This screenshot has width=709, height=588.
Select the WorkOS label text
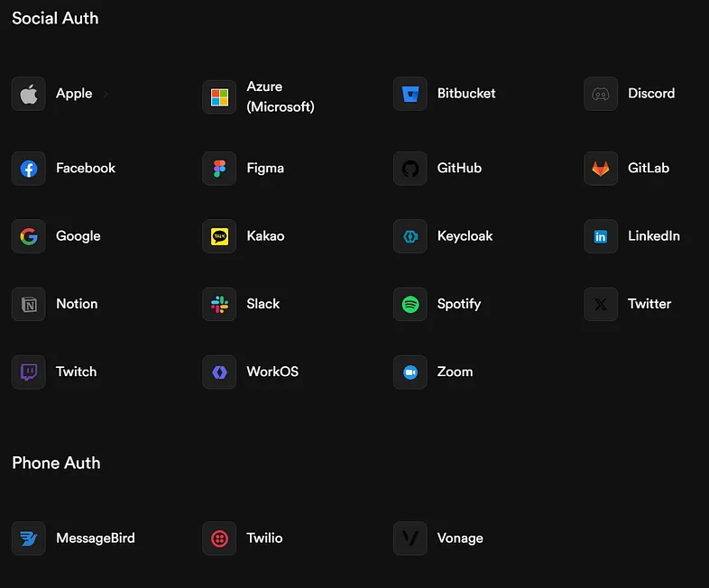point(272,372)
